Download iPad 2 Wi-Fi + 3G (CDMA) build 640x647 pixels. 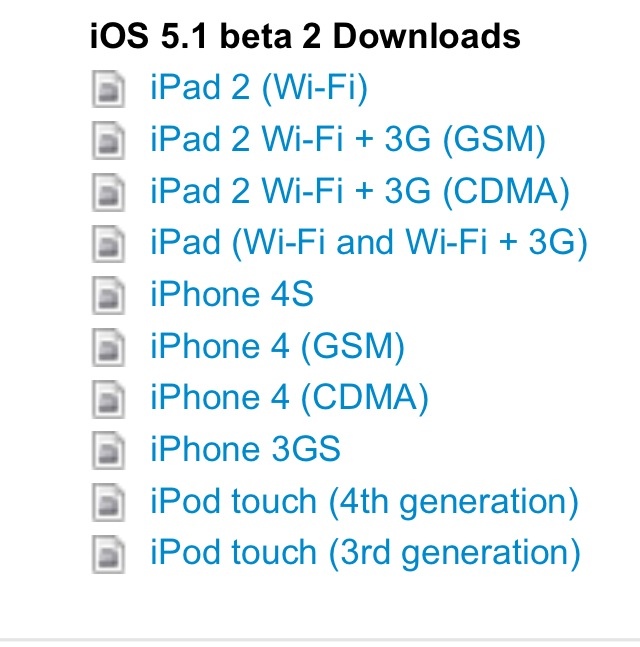coord(360,191)
